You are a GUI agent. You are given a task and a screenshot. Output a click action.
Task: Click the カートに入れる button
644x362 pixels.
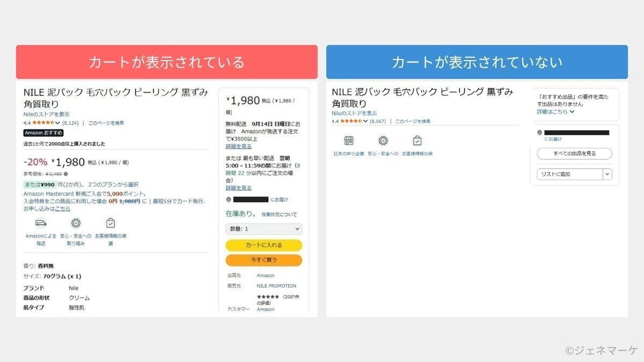[264, 245]
